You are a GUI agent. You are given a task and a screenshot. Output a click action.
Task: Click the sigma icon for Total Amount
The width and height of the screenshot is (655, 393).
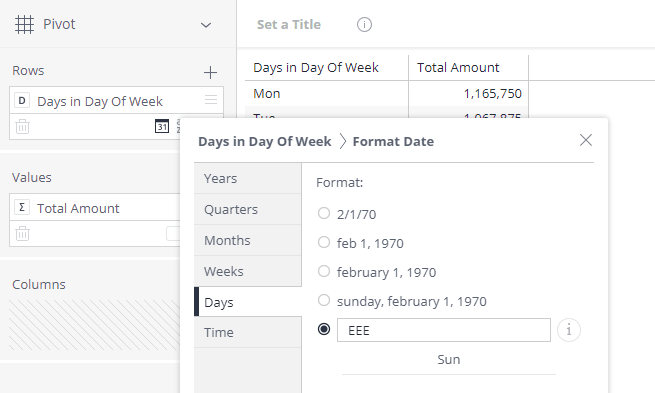tap(22, 207)
